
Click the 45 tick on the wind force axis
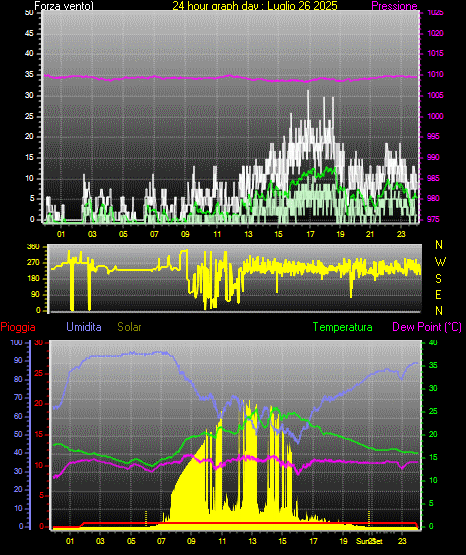pyautogui.click(x=29, y=33)
